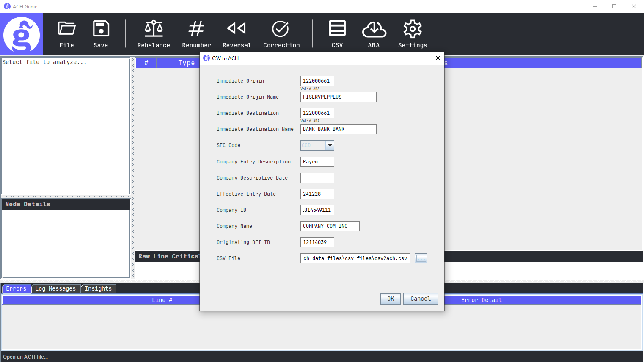The image size is (644, 363).
Task: Open the Settings gear icon
Action: pyautogui.click(x=413, y=29)
